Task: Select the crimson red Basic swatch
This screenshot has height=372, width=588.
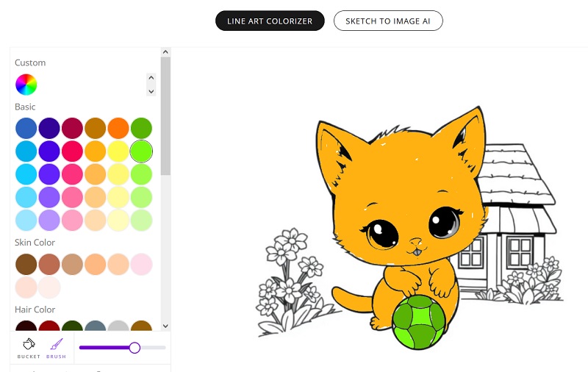Action: coord(72,128)
